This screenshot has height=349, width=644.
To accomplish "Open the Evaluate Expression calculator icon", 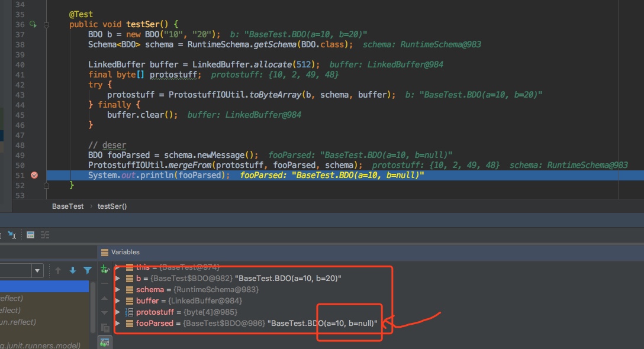I will (30, 235).
